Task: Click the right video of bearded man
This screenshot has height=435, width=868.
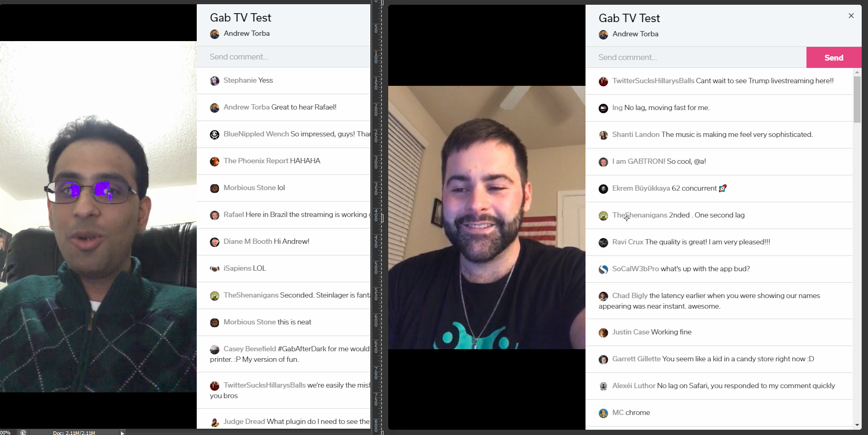Action: pos(487,217)
